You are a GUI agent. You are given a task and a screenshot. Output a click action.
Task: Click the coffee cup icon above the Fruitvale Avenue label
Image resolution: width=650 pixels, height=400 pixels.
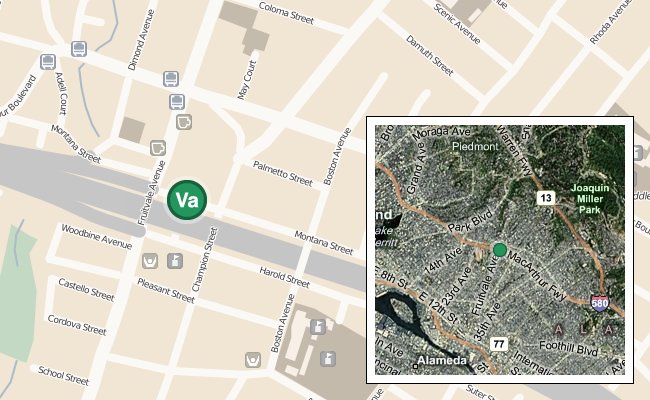coord(158,148)
